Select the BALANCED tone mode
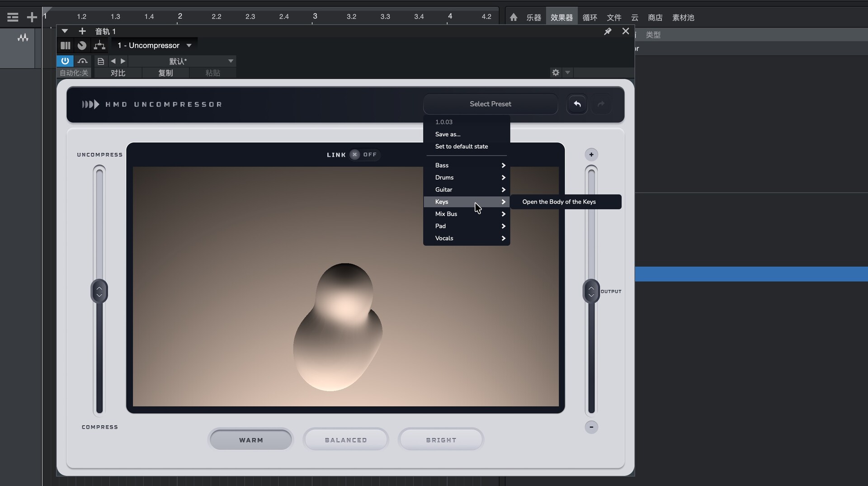868x486 pixels. (346, 440)
